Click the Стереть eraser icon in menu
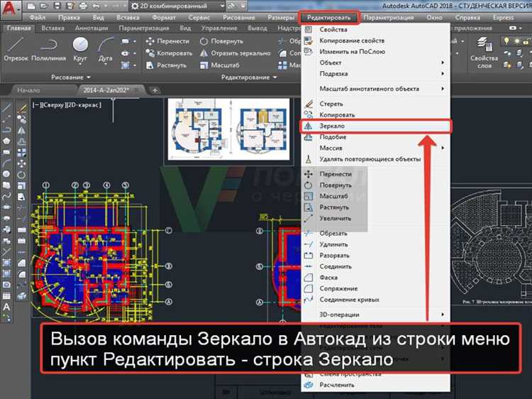 point(308,104)
